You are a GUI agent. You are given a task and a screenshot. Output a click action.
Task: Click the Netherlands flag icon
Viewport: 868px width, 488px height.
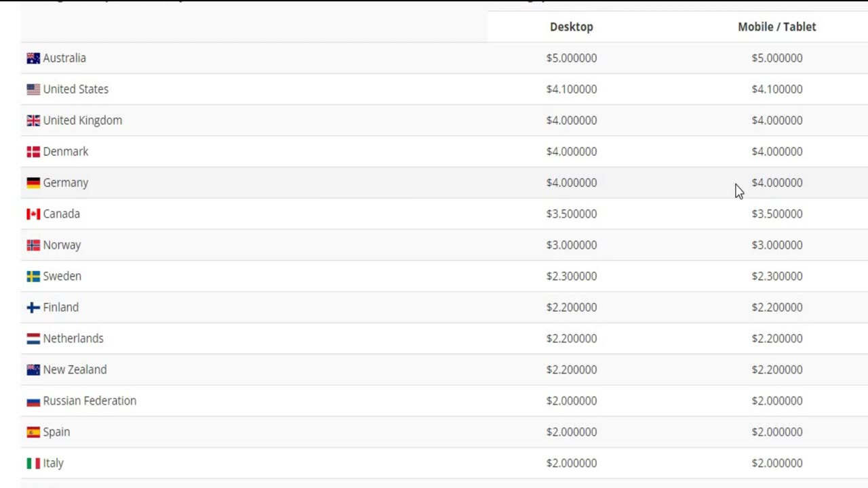tap(33, 339)
